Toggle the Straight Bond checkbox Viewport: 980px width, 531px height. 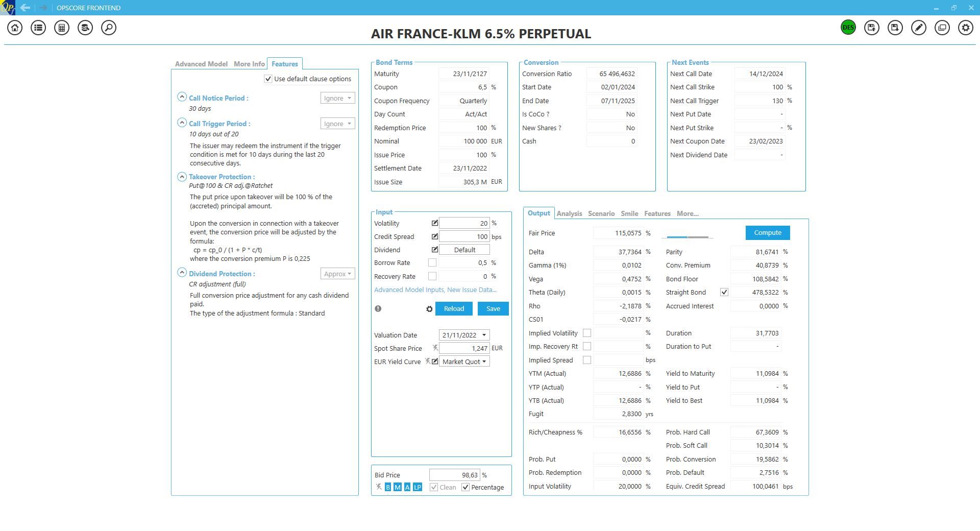click(x=724, y=292)
